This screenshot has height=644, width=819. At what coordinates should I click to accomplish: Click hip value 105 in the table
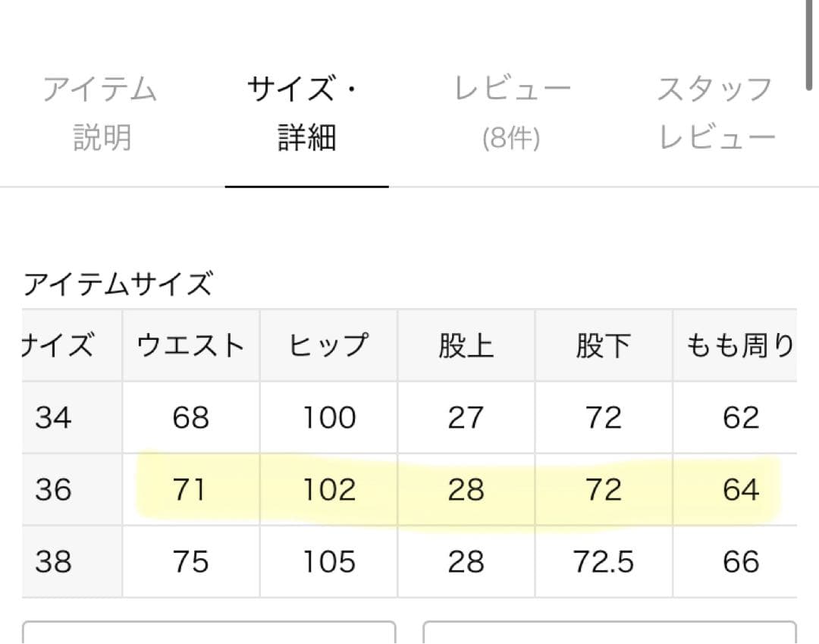(329, 562)
